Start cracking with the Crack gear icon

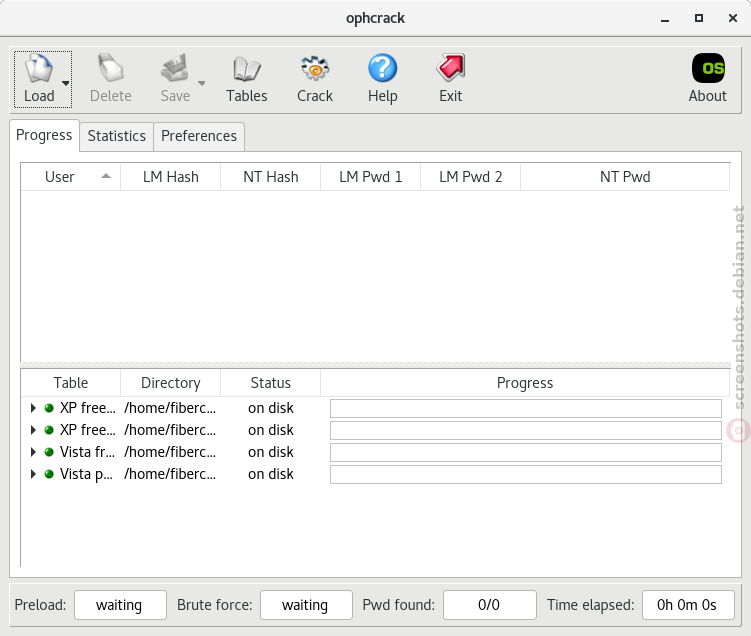[x=315, y=68]
